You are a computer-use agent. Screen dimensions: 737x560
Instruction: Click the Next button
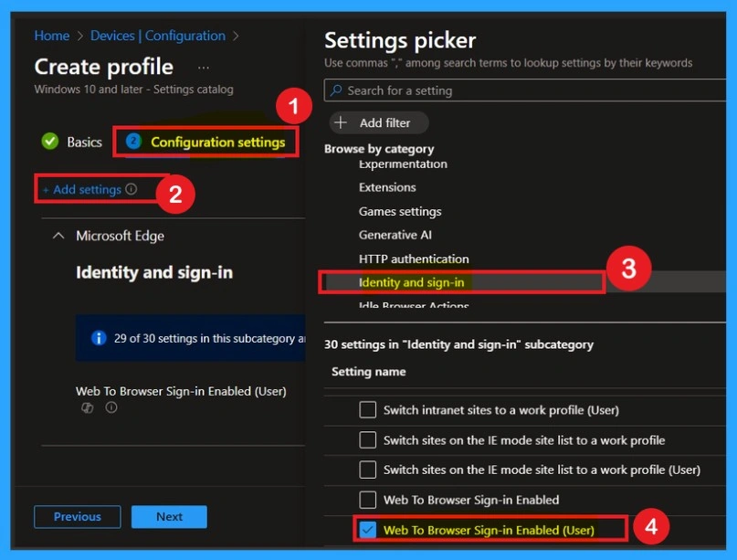pos(169,517)
